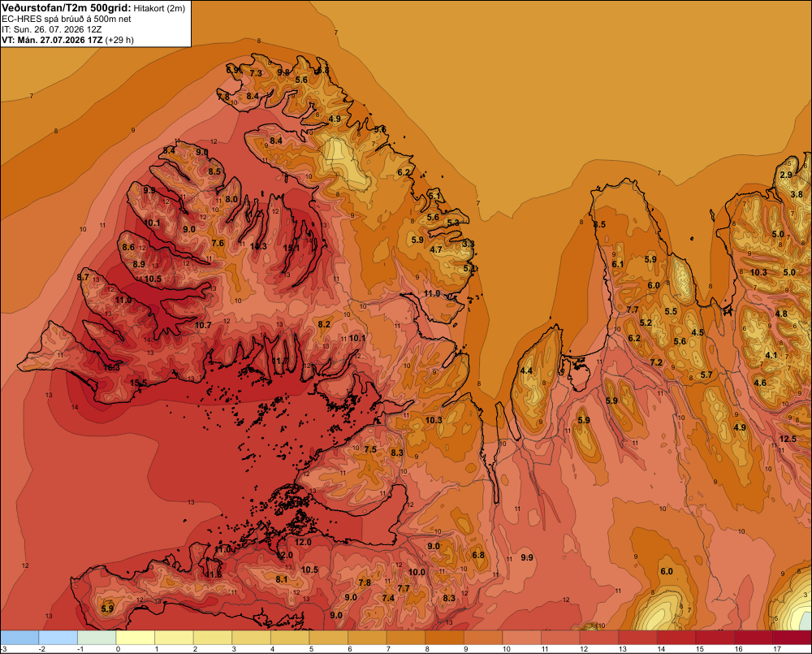
Task: Click the title 'Veðurstofan/T2m 500grid: Hitakort (2m)'
Action: click(93, 8)
